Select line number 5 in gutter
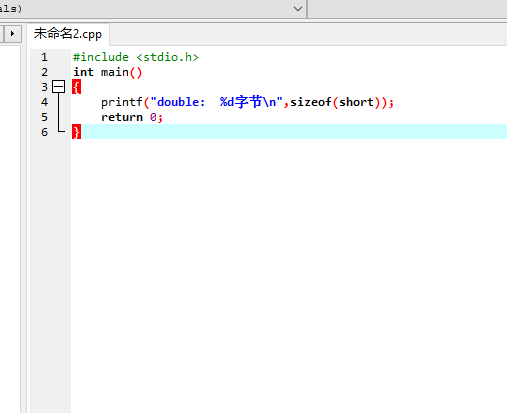The image size is (507, 413). tap(44, 117)
